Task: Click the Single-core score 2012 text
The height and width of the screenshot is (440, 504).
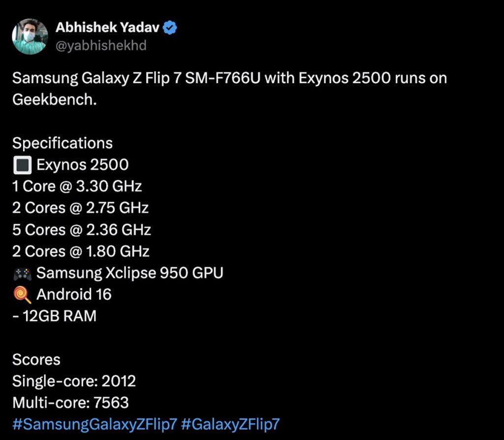Action: pos(75,381)
